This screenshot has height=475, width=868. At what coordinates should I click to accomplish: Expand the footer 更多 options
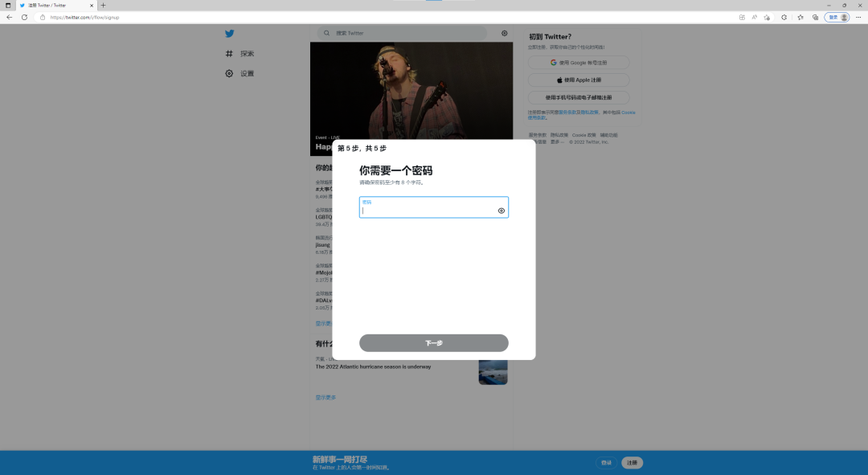tap(556, 141)
